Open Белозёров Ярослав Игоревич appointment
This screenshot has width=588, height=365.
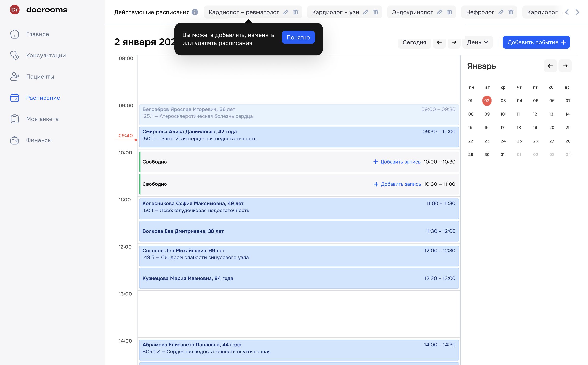299,115
